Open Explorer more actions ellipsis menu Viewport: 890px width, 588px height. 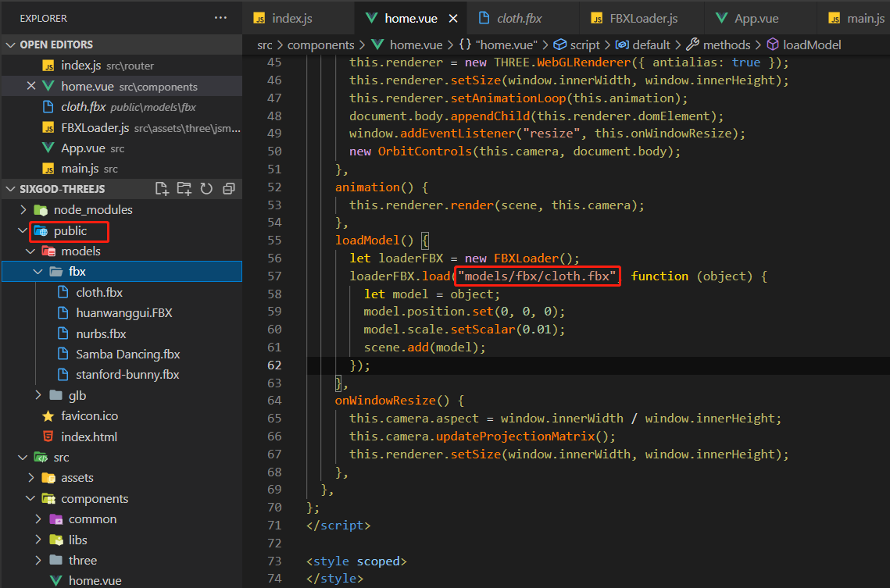tap(221, 18)
